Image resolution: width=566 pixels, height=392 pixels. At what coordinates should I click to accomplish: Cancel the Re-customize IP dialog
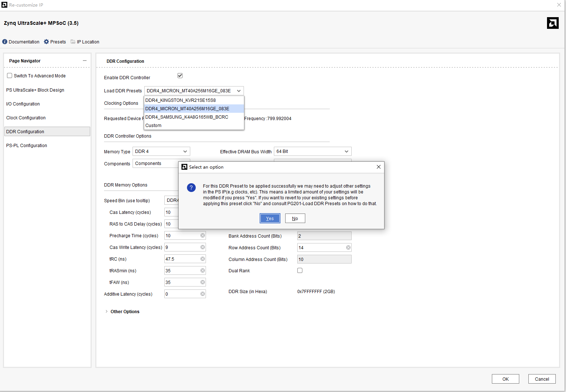[x=542, y=379]
